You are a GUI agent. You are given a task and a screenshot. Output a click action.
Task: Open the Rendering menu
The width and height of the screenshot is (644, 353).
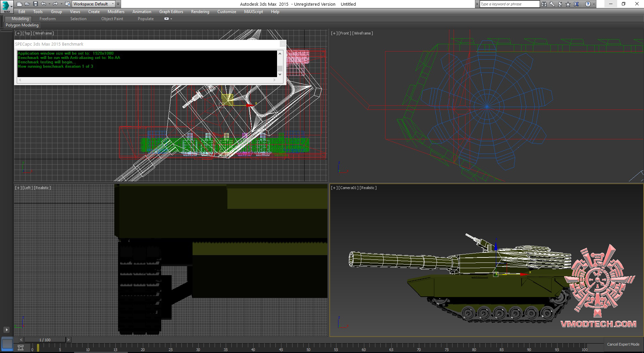point(200,12)
